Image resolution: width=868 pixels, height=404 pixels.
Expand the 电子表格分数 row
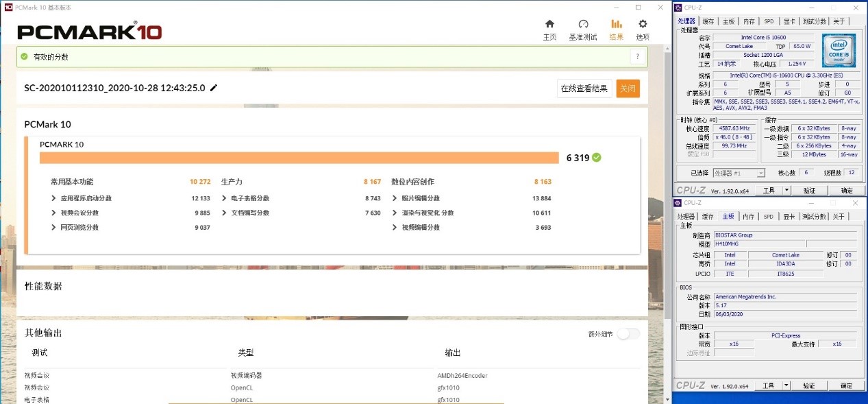[x=224, y=198]
